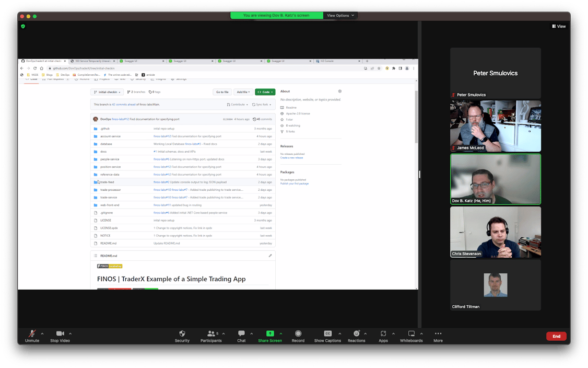
Task: Click the Share Screen button
Action: pos(269,334)
